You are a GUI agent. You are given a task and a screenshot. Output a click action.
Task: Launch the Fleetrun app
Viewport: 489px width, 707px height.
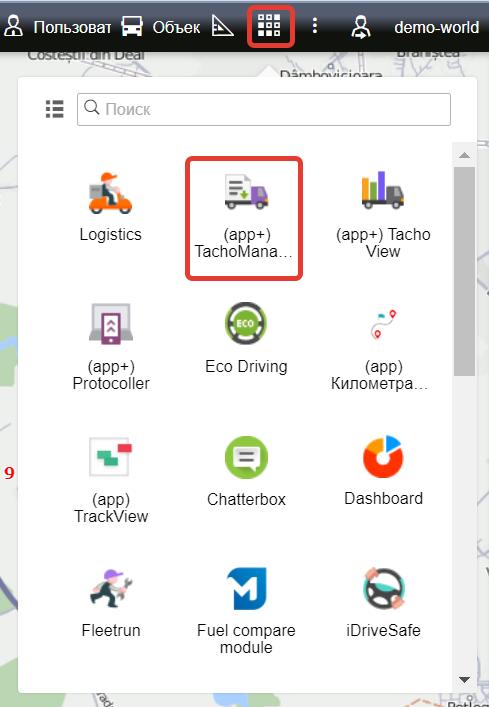click(111, 603)
